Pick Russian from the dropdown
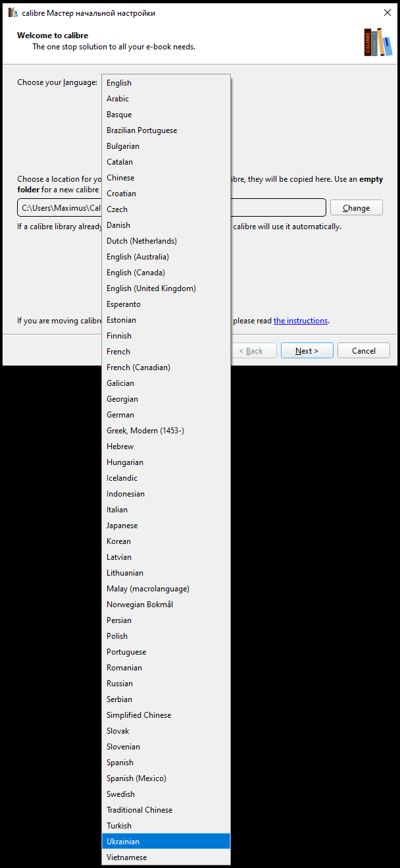 166,684
